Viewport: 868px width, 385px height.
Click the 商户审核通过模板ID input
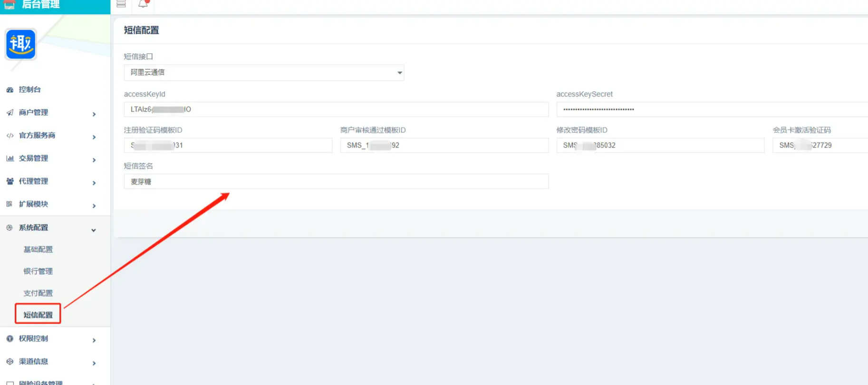click(x=444, y=145)
